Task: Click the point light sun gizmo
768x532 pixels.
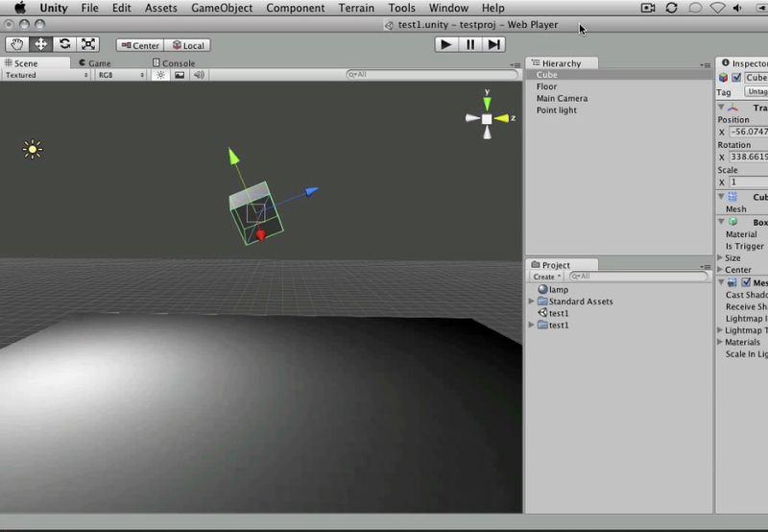Action: tap(33, 150)
